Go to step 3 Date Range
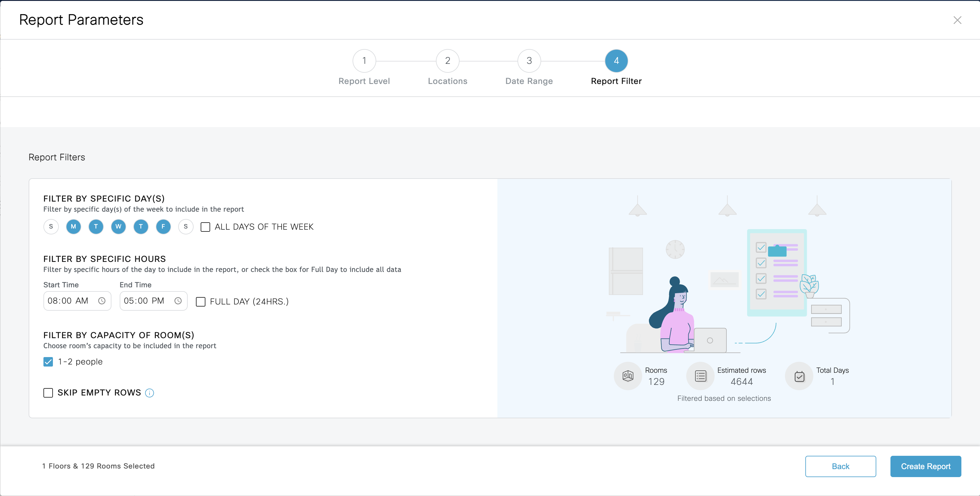980x496 pixels. point(529,61)
